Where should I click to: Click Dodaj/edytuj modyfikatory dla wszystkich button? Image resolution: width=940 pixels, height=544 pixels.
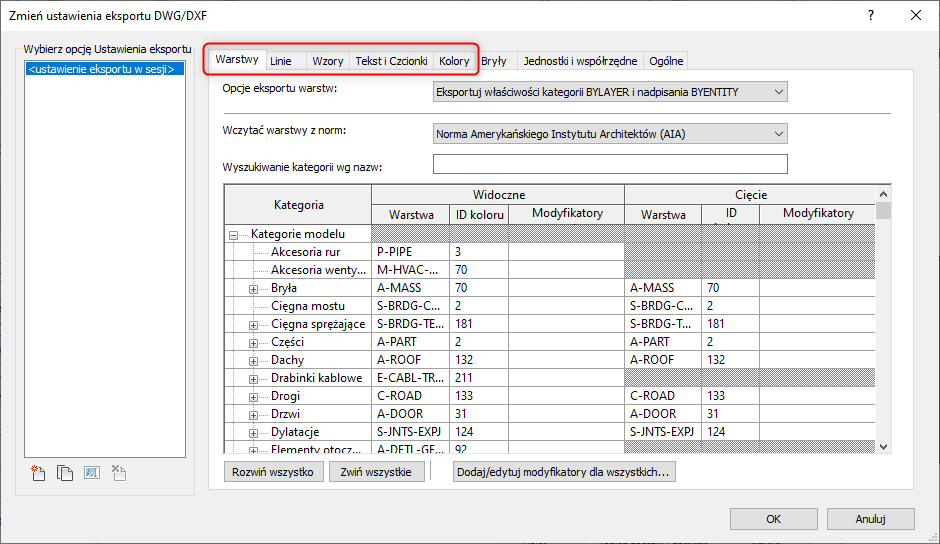(x=564, y=472)
